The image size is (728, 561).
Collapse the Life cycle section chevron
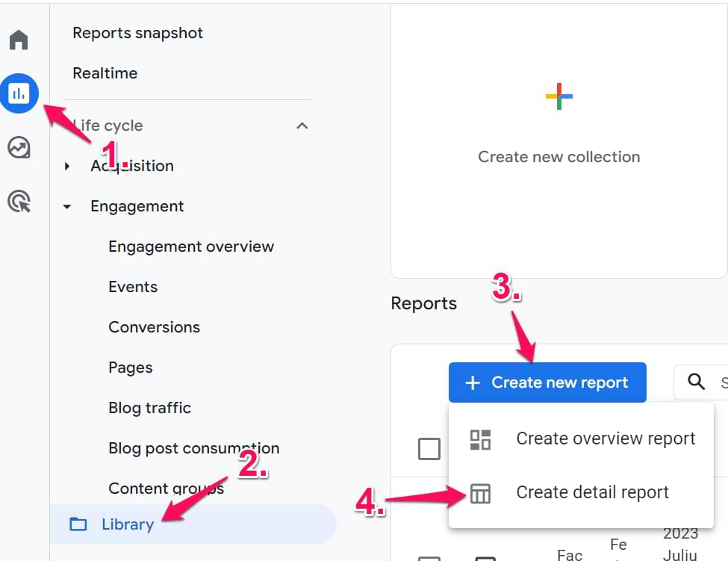pyautogui.click(x=302, y=125)
